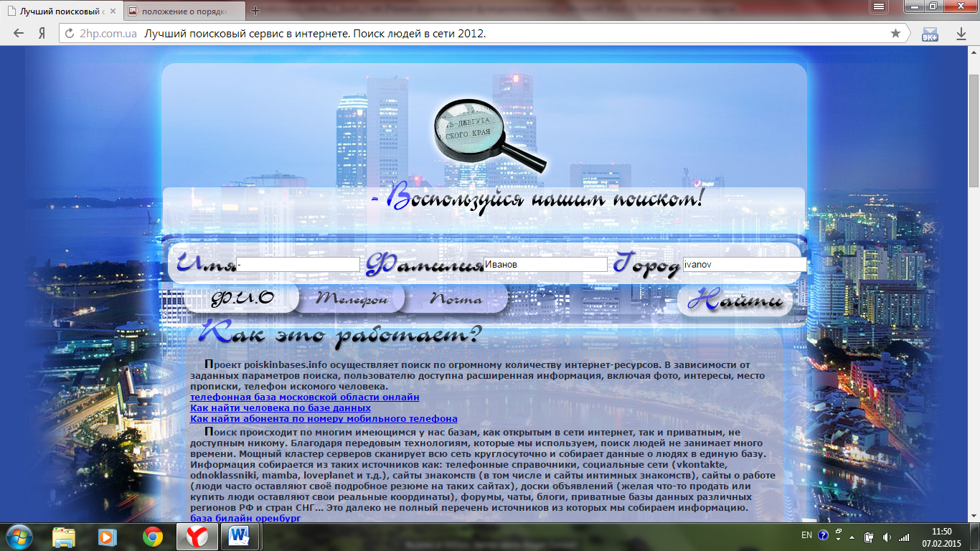980x551 pixels.
Task: Open the Windows Start button
Action: (x=19, y=536)
